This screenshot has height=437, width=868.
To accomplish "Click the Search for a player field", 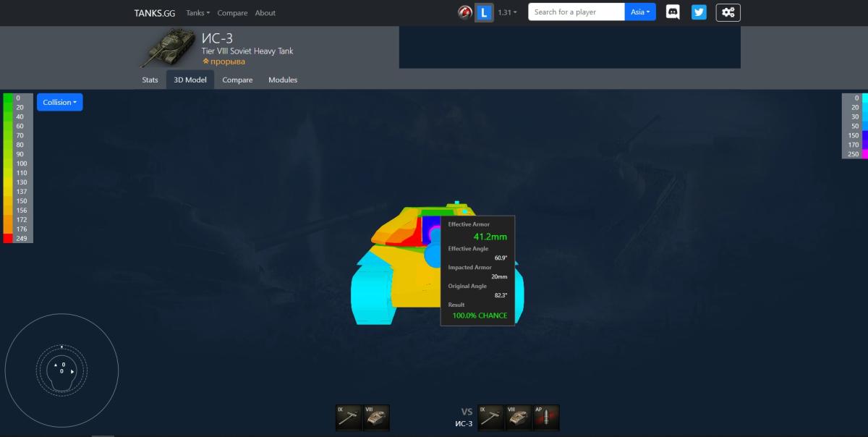I will 576,12.
